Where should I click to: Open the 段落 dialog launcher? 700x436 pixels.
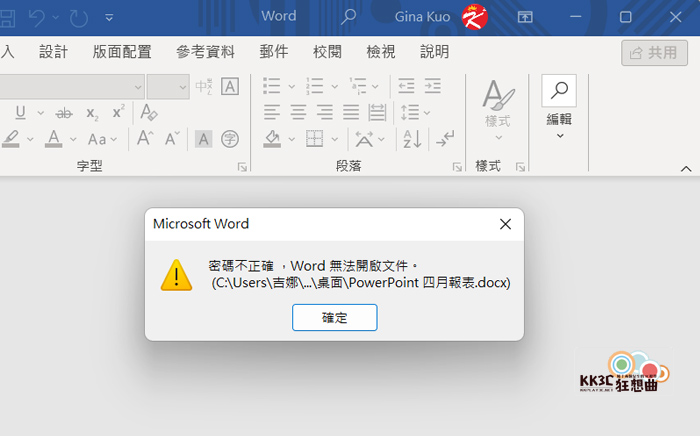coord(457,167)
